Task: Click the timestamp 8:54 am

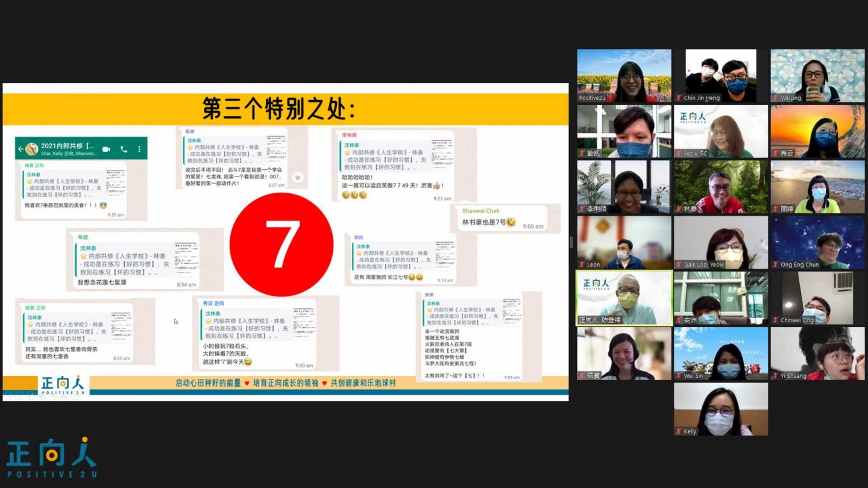Action: (186, 285)
